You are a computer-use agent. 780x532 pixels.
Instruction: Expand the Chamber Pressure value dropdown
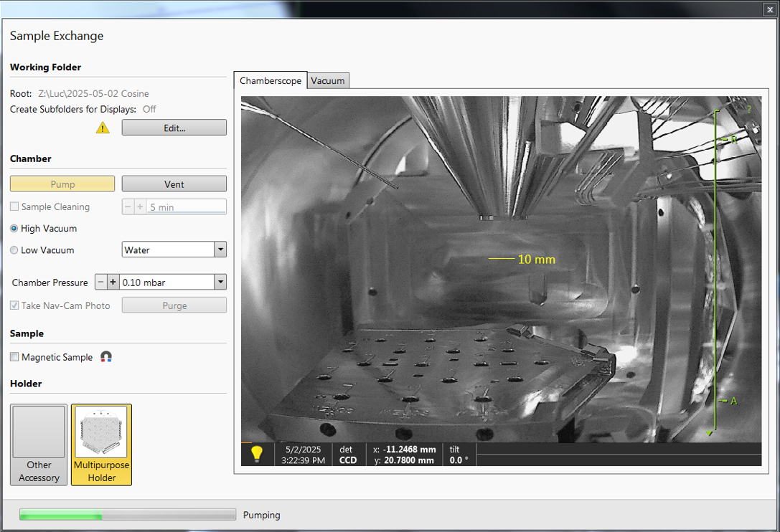tap(220, 282)
